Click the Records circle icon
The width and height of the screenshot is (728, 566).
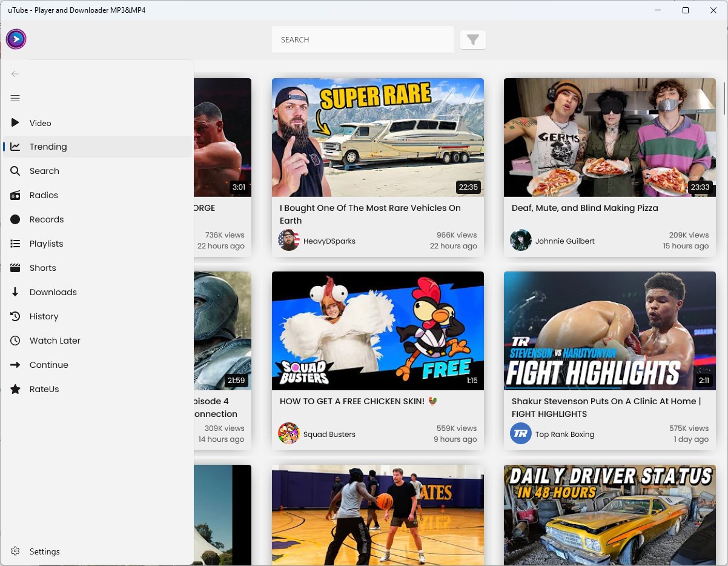coord(15,219)
